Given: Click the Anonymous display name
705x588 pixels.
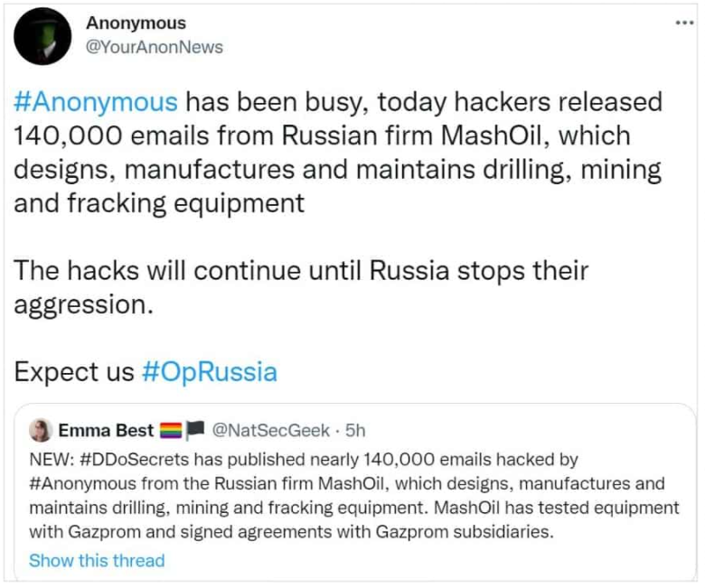Looking at the screenshot, I should (136, 23).
